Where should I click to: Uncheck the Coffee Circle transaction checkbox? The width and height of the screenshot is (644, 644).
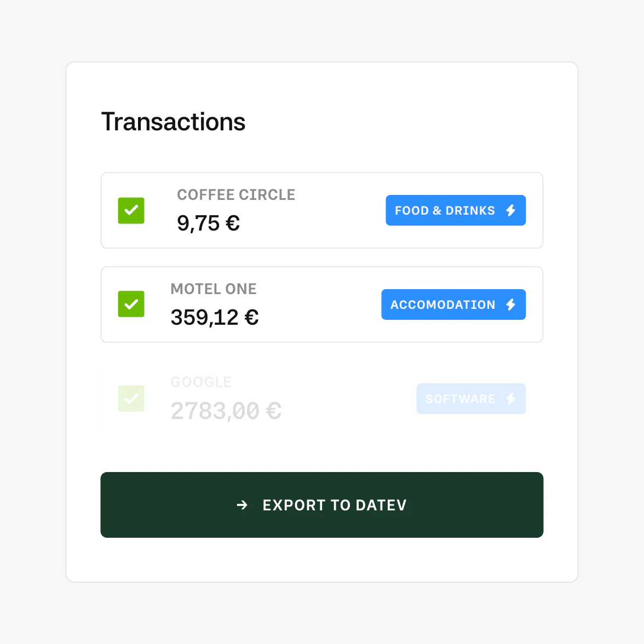(x=131, y=210)
